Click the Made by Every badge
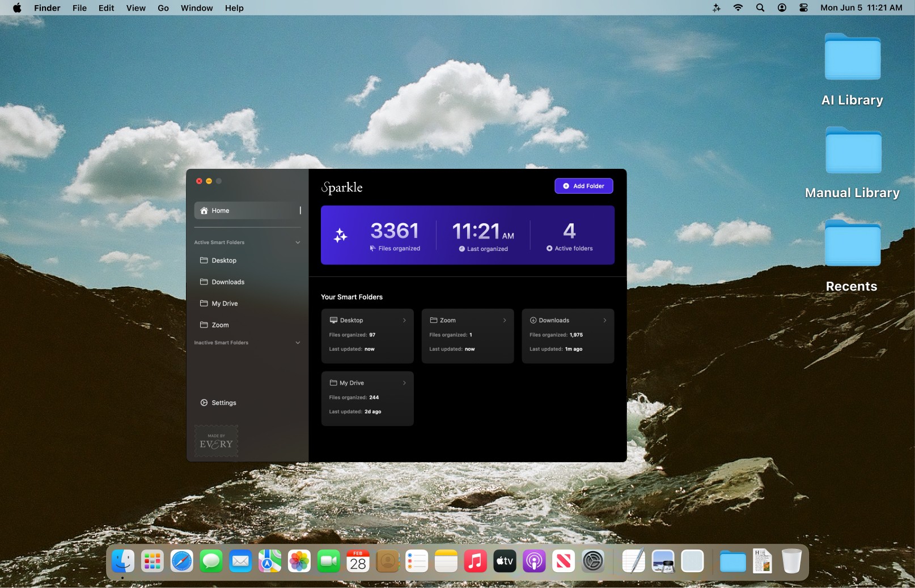Screen dimensions: 915x588 (216, 441)
